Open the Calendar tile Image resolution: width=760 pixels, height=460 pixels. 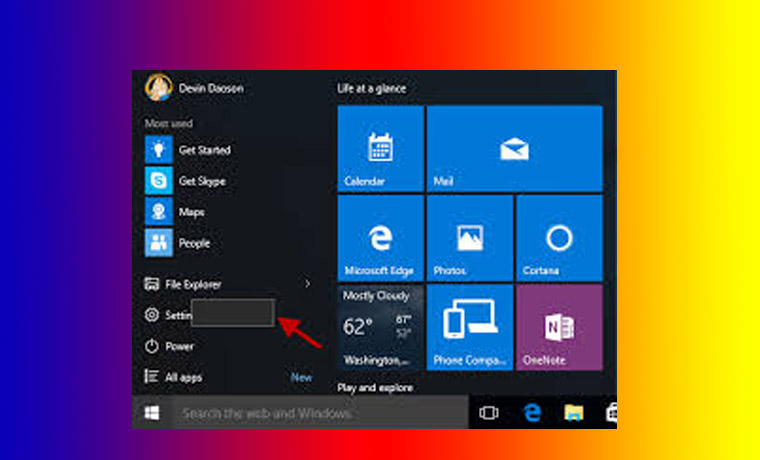tap(380, 148)
